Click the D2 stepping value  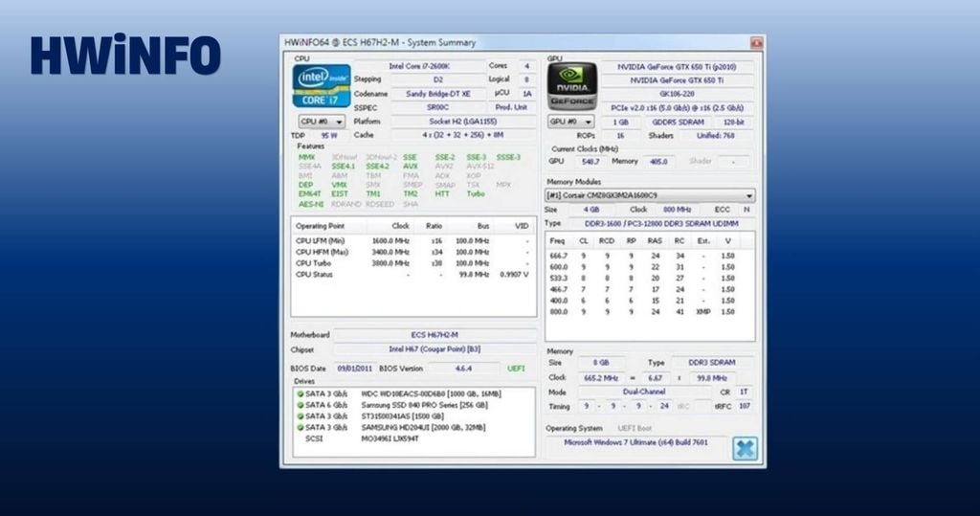pos(438,80)
